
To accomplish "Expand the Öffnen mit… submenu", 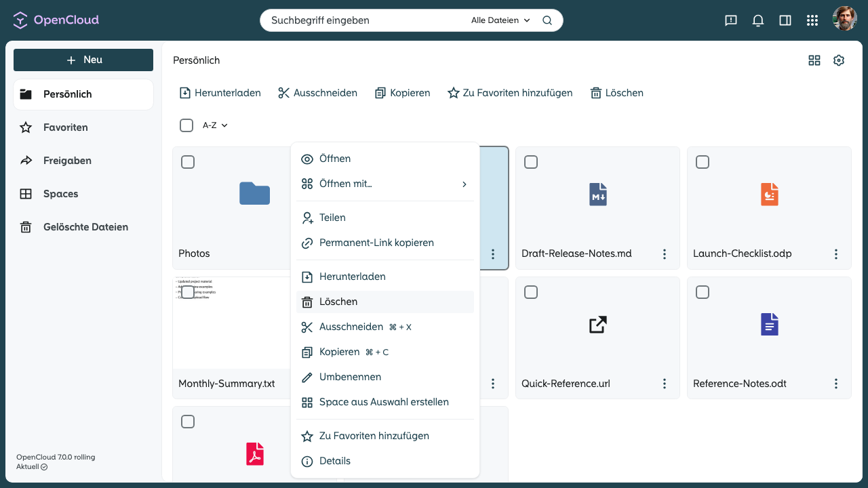I will (385, 184).
